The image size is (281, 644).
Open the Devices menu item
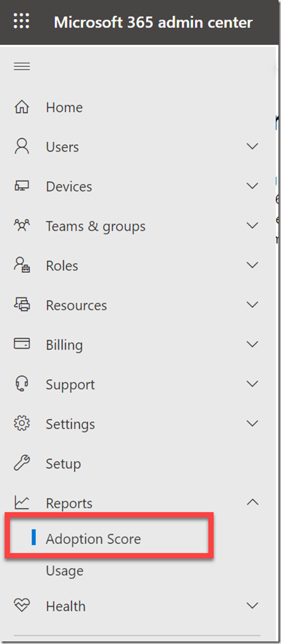pyautogui.click(x=69, y=186)
